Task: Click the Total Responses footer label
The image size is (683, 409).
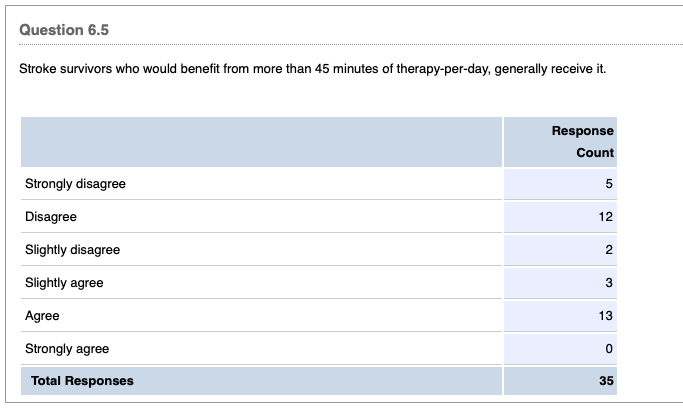Action: (82, 381)
